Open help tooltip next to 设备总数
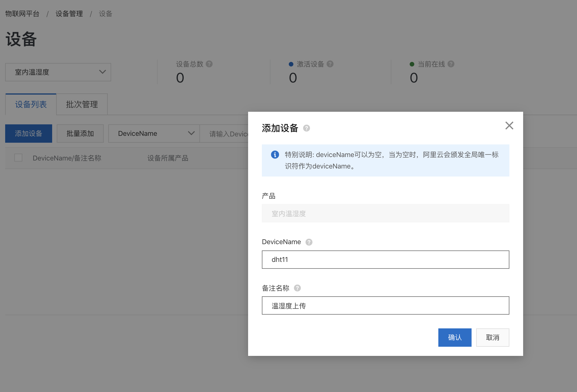Image resolution: width=577 pixels, height=392 pixels. tap(209, 64)
